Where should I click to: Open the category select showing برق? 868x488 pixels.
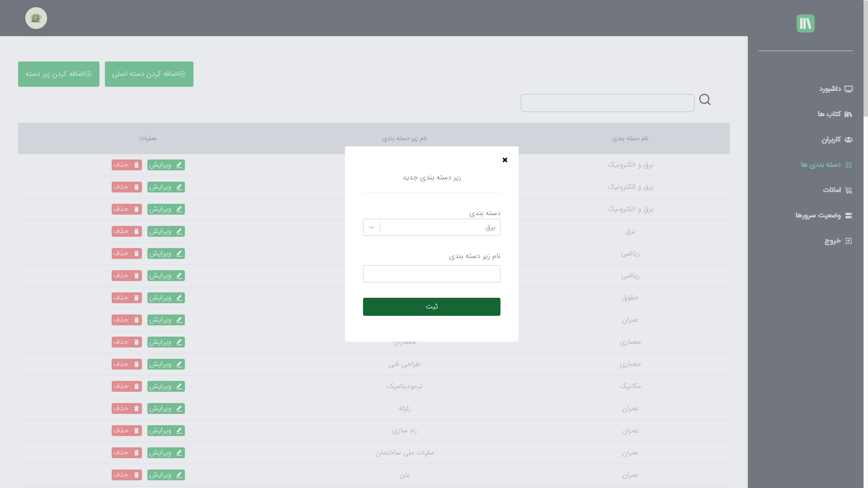coord(439,227)
